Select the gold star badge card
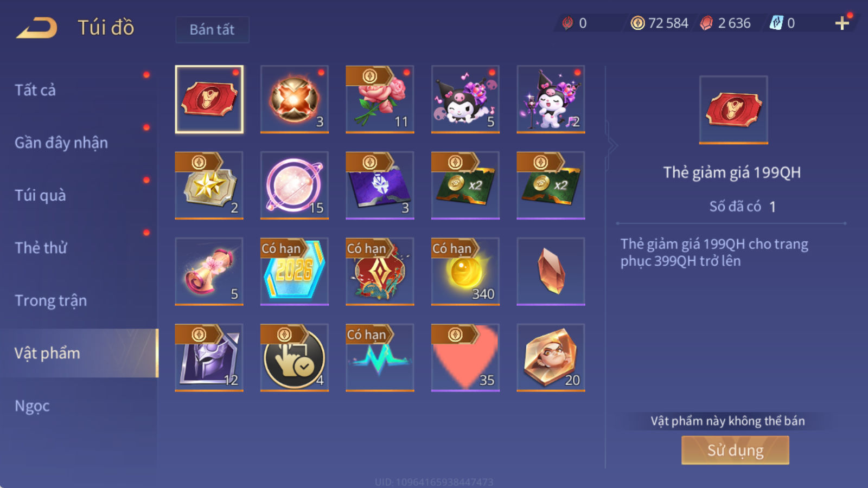This screenshot has width=868, height=488. pyautogui.click(x=209, y=185)
